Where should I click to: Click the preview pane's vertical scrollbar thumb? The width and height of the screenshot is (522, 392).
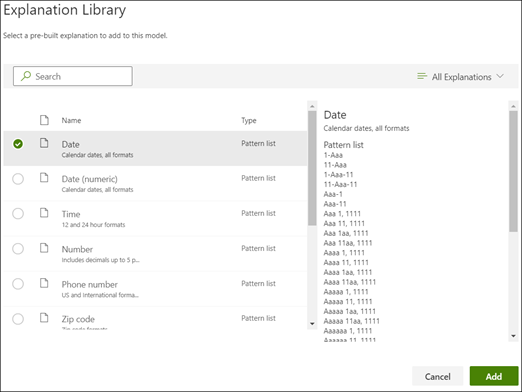coord(513,171)
